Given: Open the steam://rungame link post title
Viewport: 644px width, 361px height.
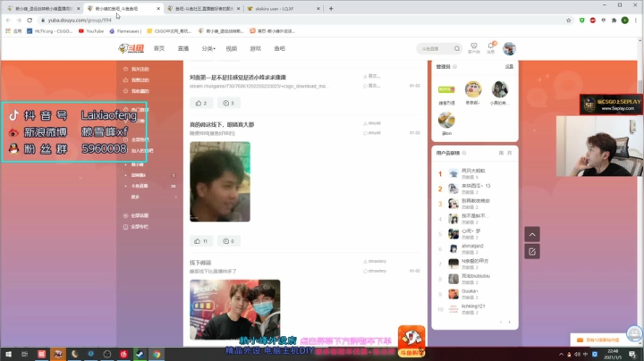Looking at the screenshot, I should (x=237, y=77).
